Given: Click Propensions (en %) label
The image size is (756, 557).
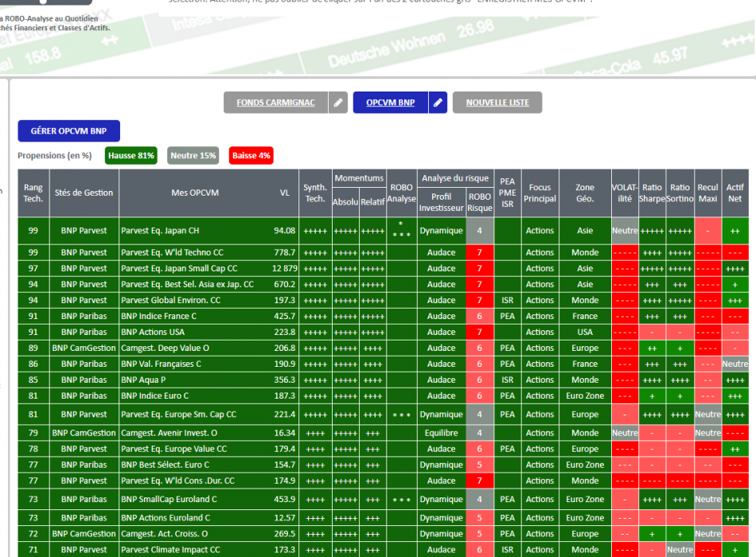Looking at the screenshot, I should pos(54,155).
